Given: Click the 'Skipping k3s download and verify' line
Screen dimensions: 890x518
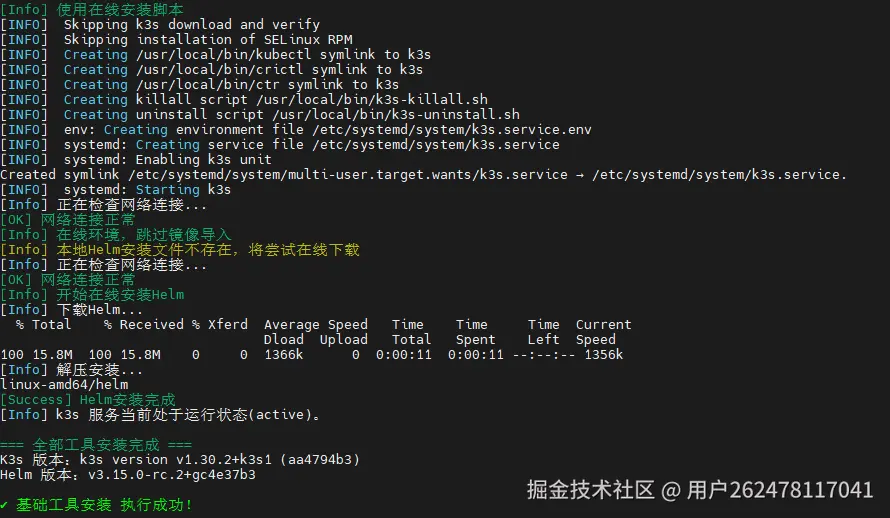Looking at the screenshot, I should pyautogui.click(x=191, y=25).
